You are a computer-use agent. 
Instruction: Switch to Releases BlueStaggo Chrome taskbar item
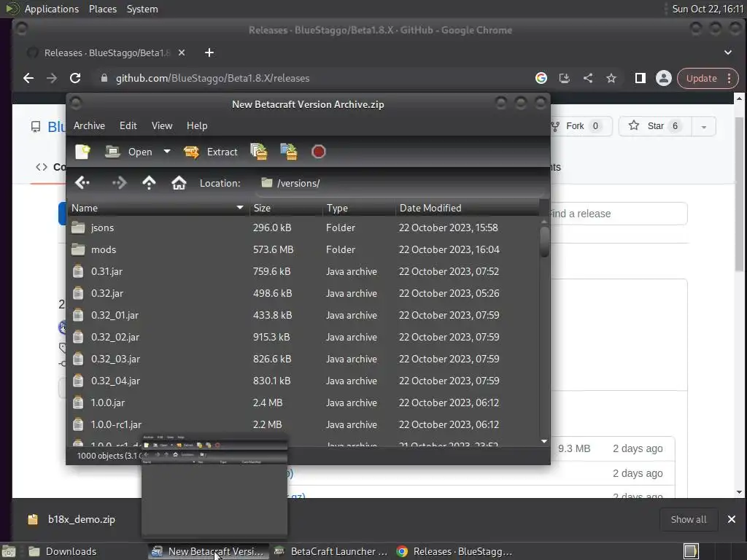point(455,551)
